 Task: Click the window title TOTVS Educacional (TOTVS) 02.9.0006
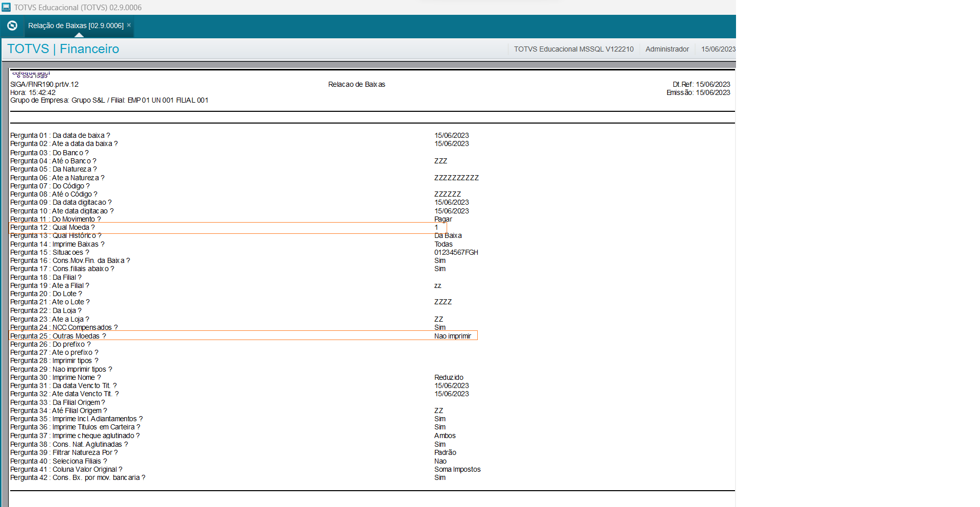[78, 8]
